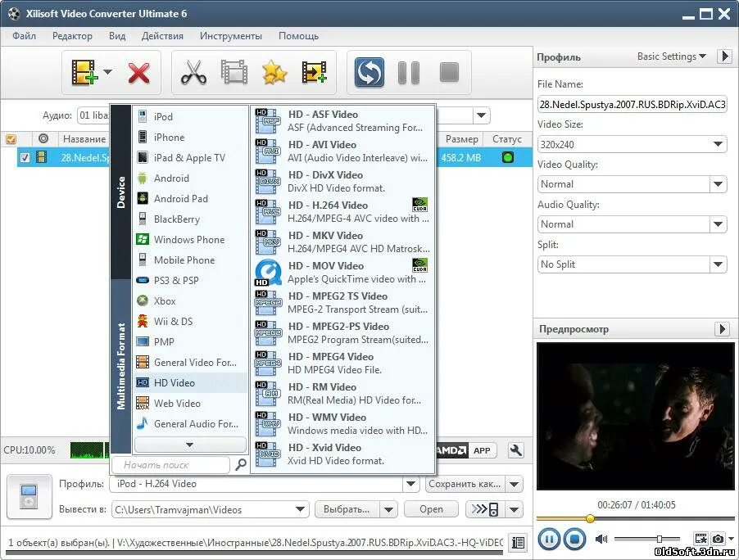Pick the HD - DivX Video profile

(342, 181)
